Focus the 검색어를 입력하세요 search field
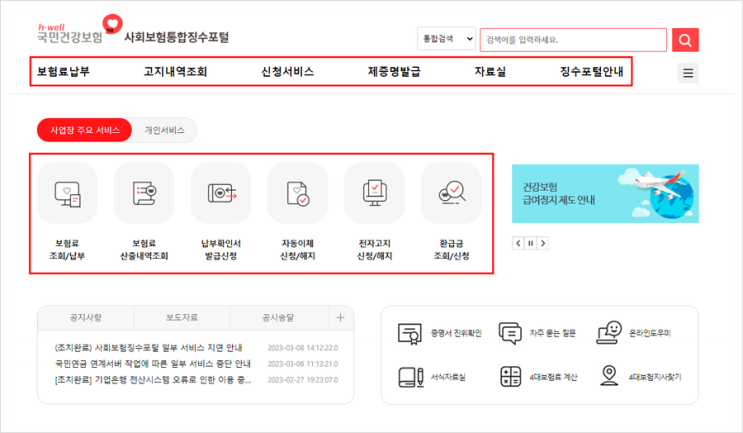The width and height of the screenshot is (743, 433). click(x=573, y=40)
